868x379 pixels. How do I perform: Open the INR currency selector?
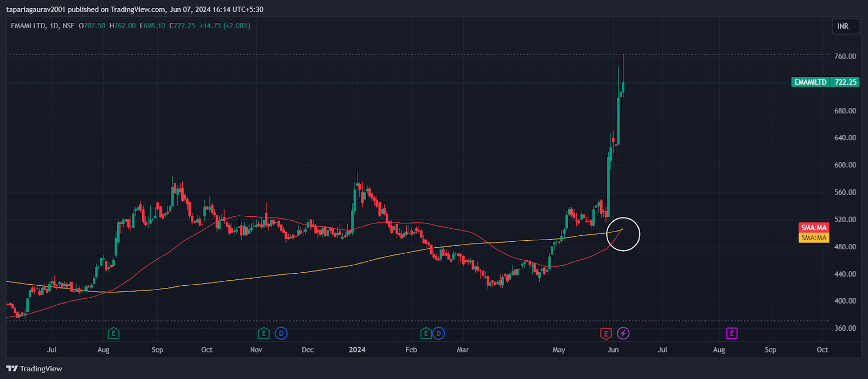pos(845,26)
